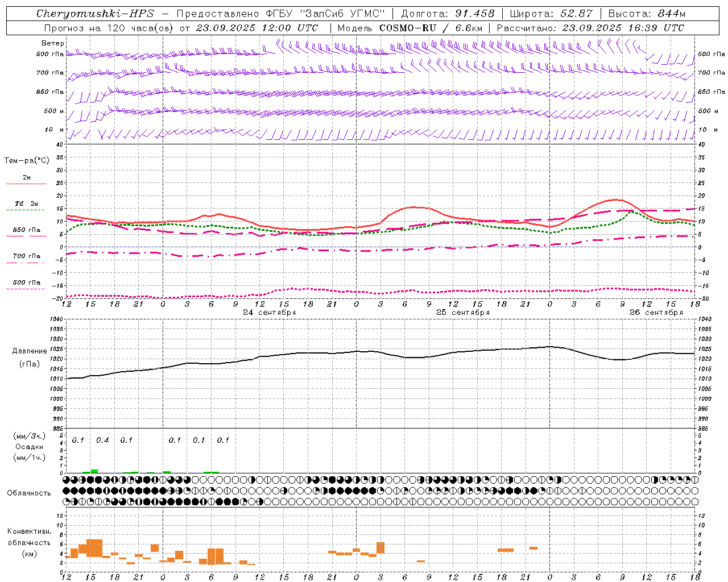The image size is (728, 582).
Task: Click the Ветер label in the wind panel
Action: coord(52,43)
